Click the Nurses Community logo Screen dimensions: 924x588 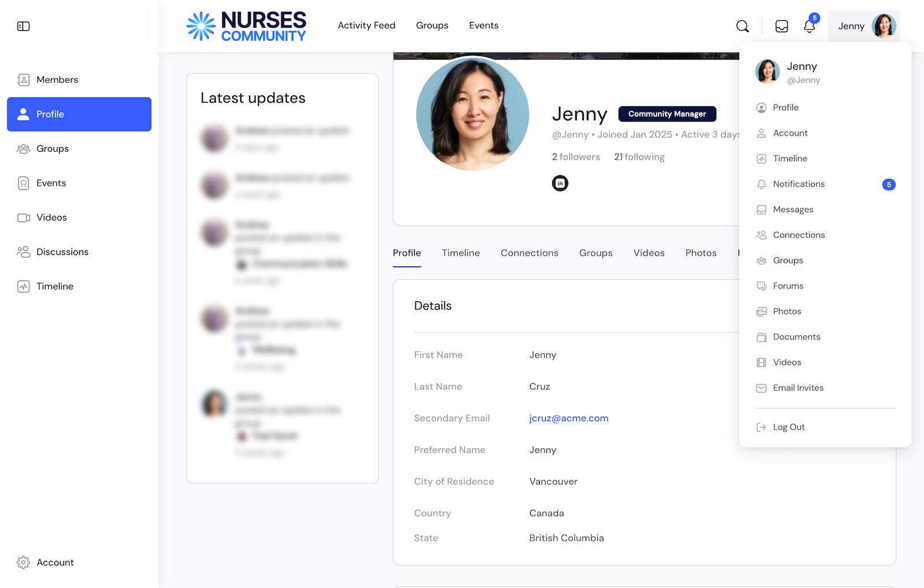click(x=246, y=25)
